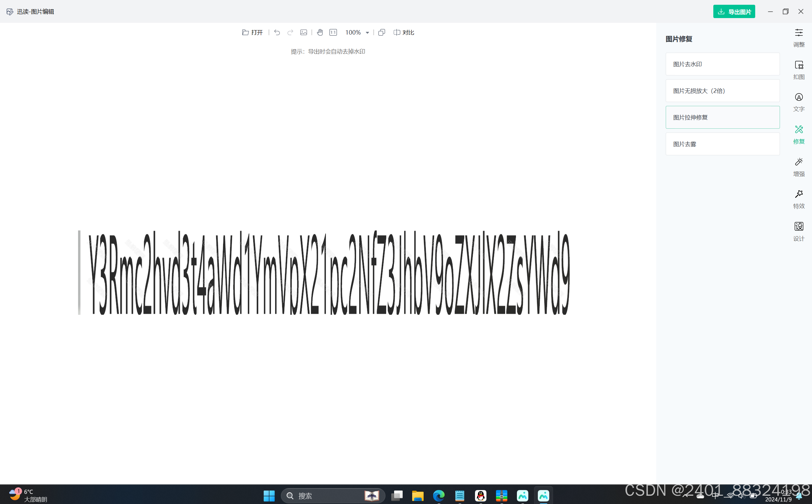The image size is (812, 504).
Task: Open the 特效 effects panel
Action: click(x=799, y=199)
